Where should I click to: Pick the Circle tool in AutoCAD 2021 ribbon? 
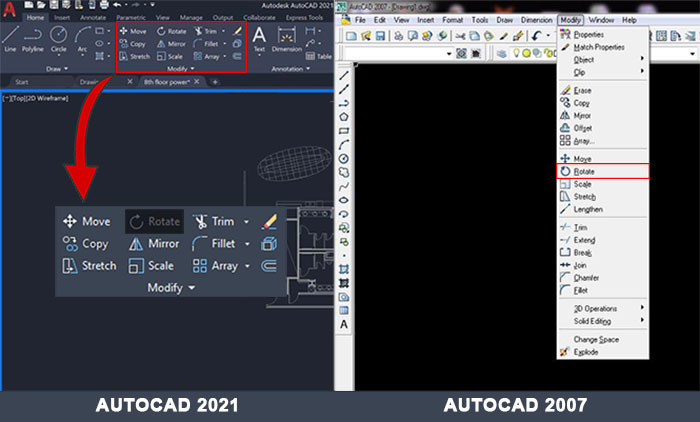[x=58, y=39]
